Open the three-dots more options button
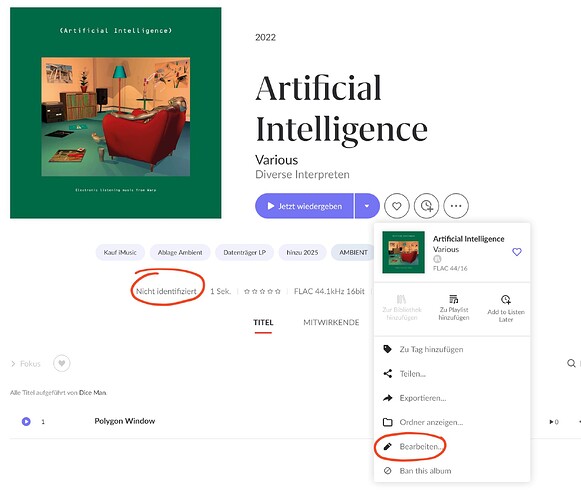 point(456,206)
